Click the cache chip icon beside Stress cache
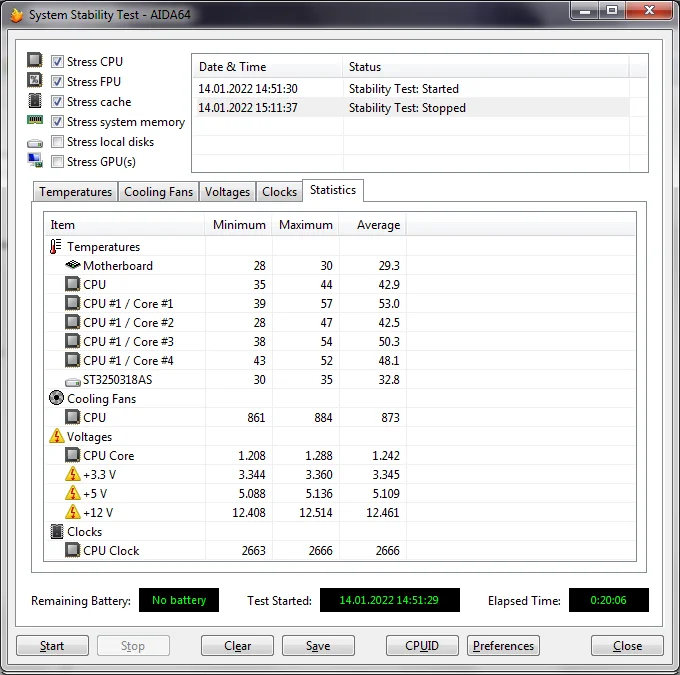 pyautogui.click(x=35, y=100)
